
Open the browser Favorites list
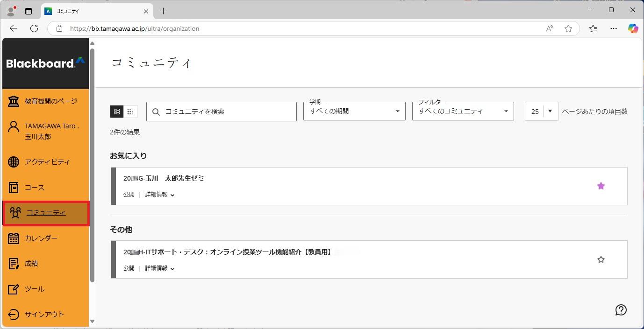coord(593,28)
